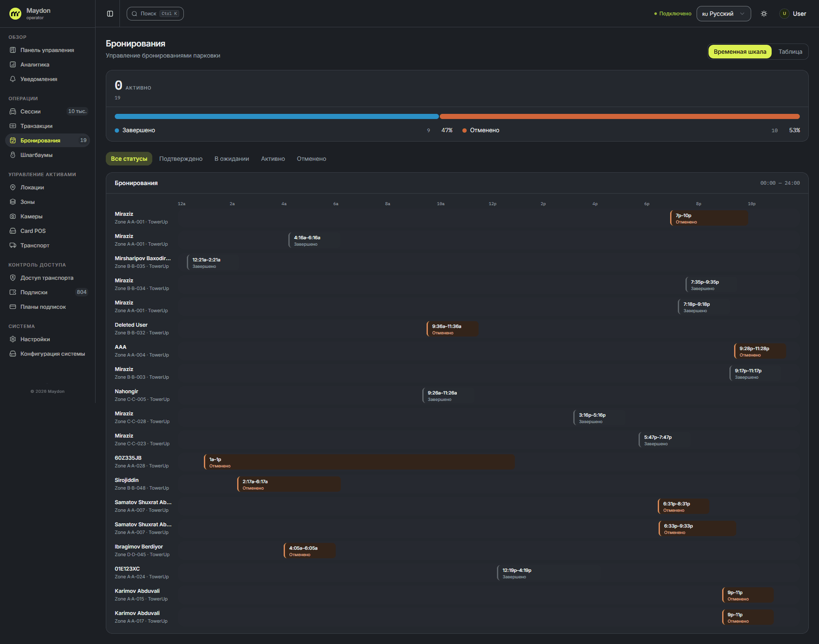Switch to Временная шкала view
The height and width of the screenshot is (644, 819).
[x=740, y=52]
